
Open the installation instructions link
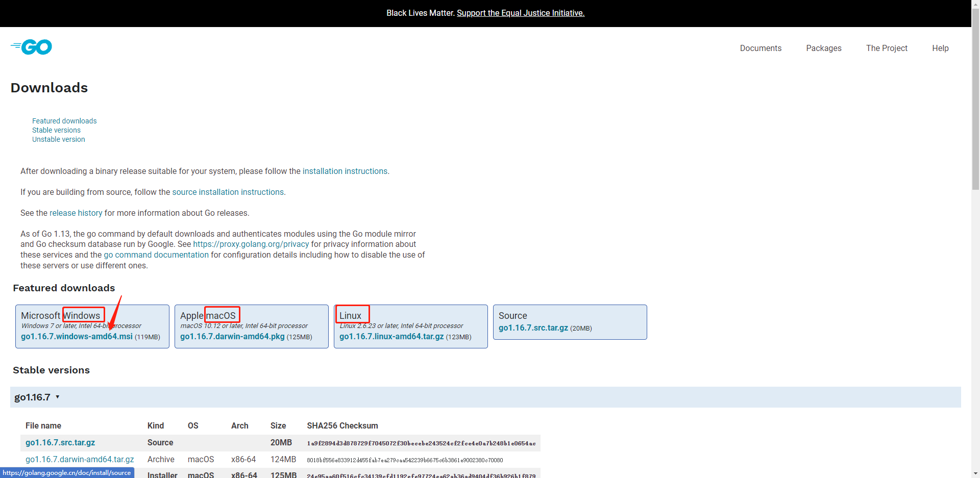coord(345,171)
